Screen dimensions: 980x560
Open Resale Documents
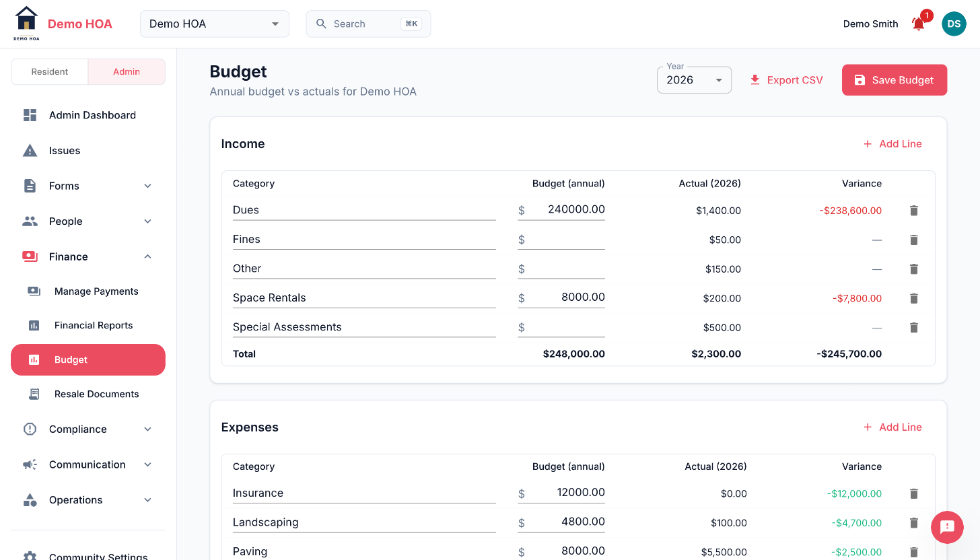coord(88,394)
